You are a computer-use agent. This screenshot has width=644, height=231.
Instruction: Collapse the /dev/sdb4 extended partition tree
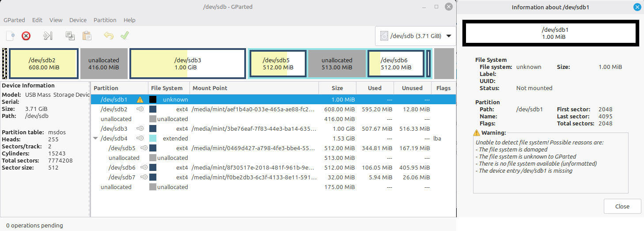click(95, 139)
